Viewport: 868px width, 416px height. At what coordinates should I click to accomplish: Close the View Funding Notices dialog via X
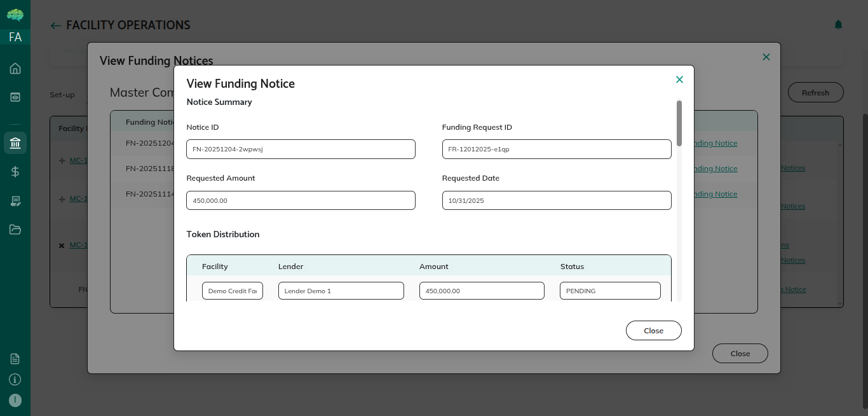(766, 57)
